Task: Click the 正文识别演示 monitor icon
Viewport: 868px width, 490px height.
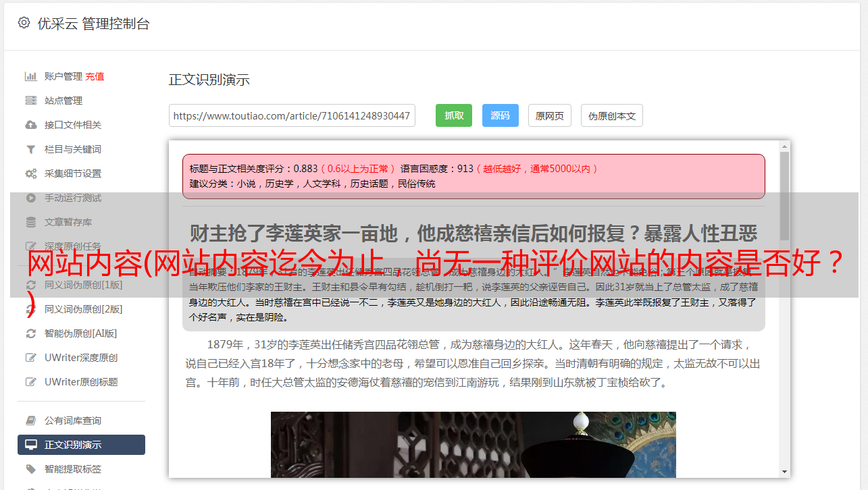Action: 30,445
